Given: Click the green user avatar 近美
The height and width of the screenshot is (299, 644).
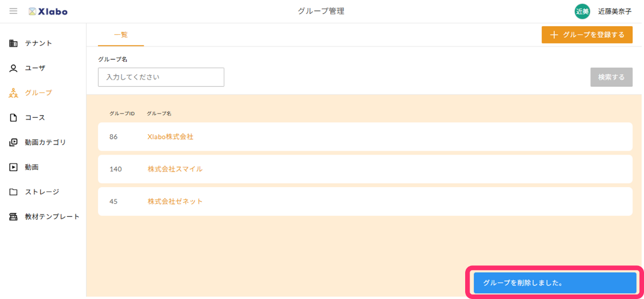Looking at the screenshot, I should coord(582,11).
